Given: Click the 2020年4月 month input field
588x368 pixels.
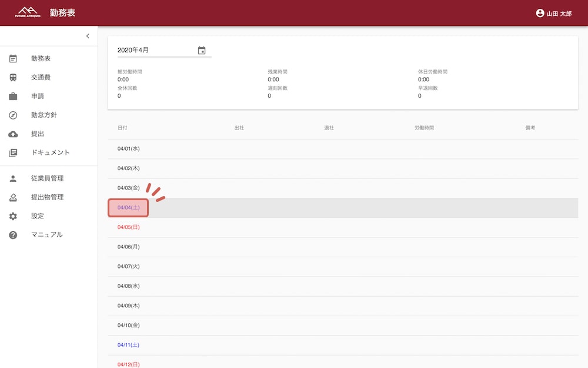Looking at the screenshot, I should pyautogui.click(x=156, y=51).
